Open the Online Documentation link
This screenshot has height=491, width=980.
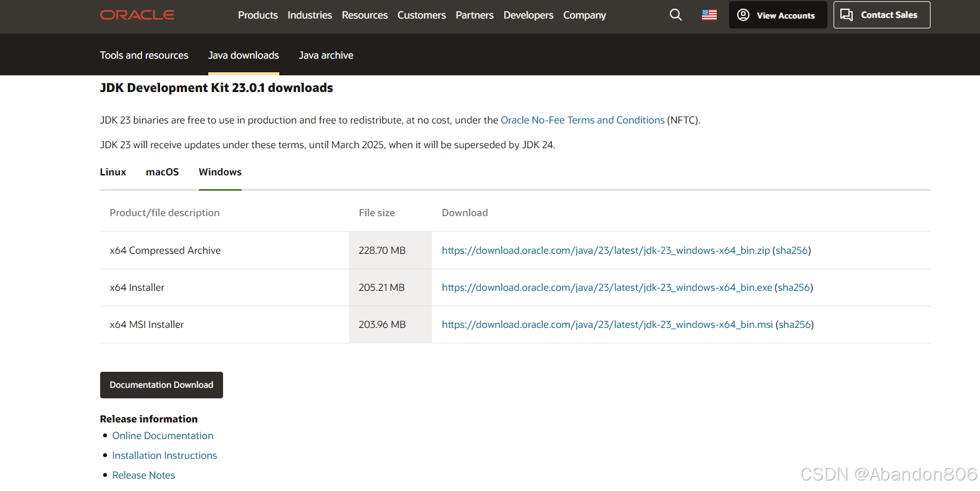(163, 435)
